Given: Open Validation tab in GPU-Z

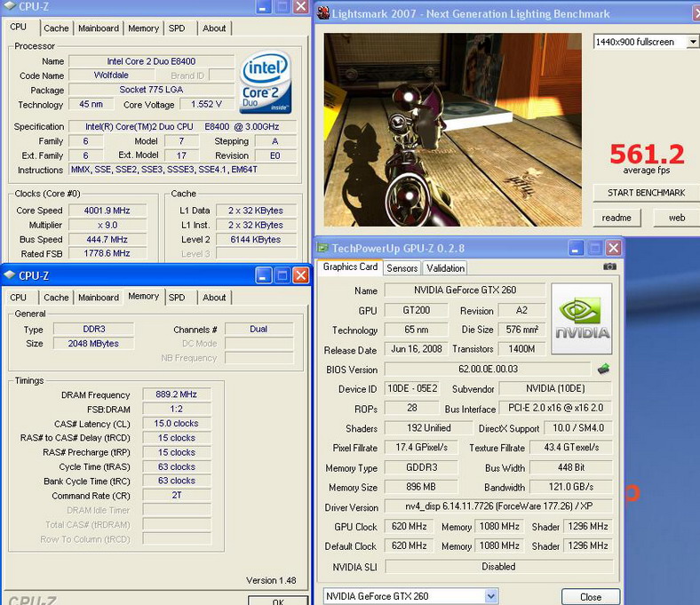Looking at the screenshot, I should (x=445, y=268).
